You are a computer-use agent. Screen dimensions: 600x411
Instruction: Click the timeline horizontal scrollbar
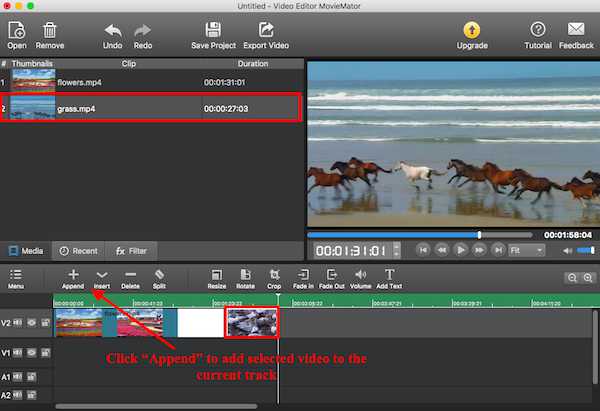[x=156, y=406]
